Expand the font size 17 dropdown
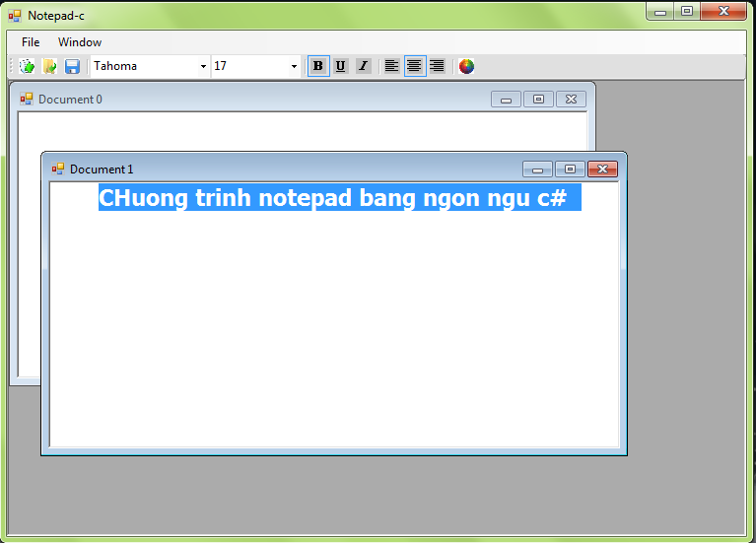Viewport: 756px width, 543px height. (x=294, y=66)
